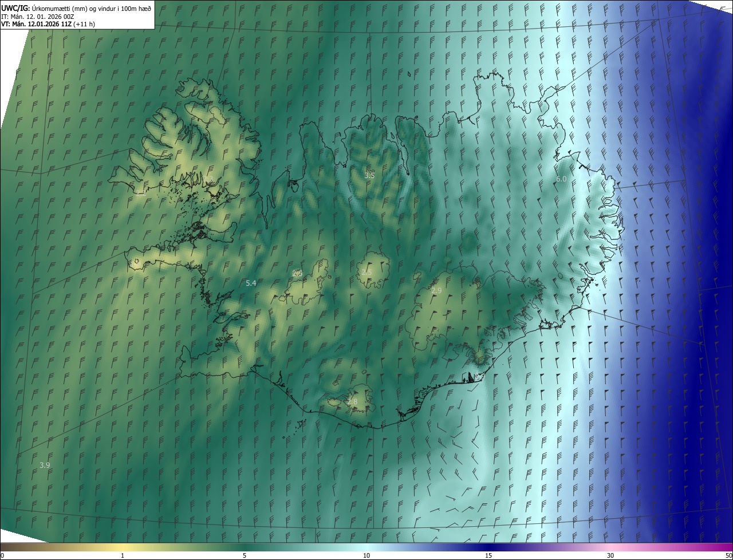733x560 pixels.
Task: Click the 10 tick label on the colorbar
Action: coord(366,555)
